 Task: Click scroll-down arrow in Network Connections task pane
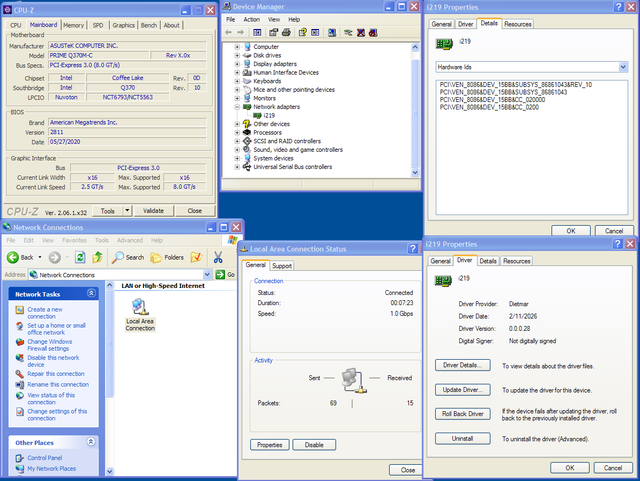[109, 471]
